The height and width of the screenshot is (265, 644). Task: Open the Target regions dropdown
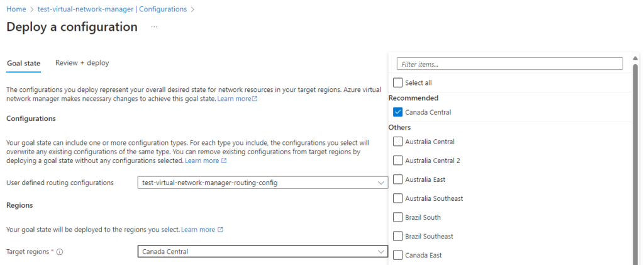(262, 251)
